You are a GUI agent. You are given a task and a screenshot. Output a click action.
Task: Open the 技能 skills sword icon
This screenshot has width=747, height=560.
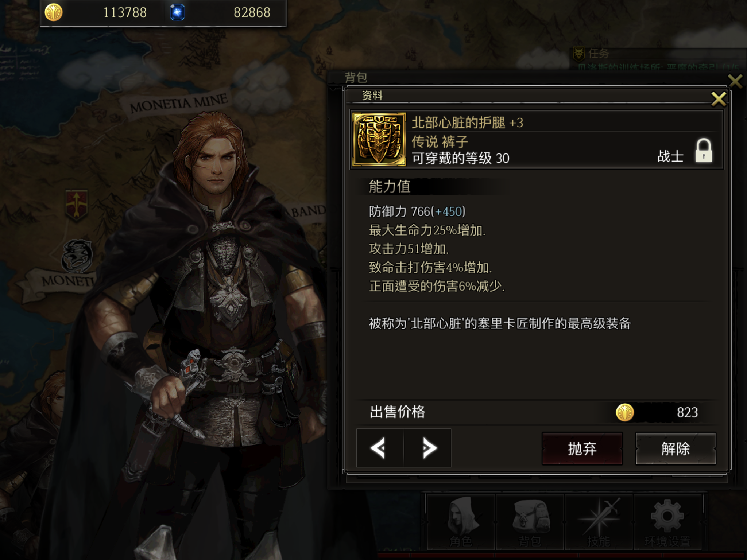pos(599,522)
